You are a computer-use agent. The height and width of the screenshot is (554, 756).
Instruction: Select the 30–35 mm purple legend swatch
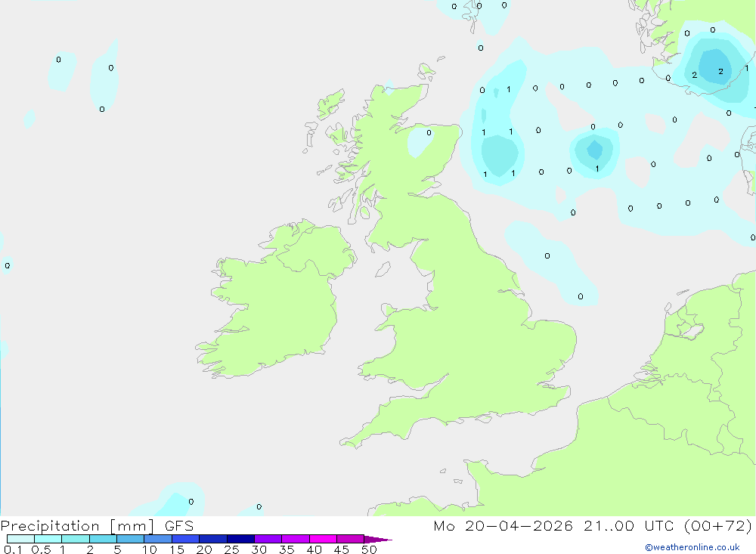[268, 539]
